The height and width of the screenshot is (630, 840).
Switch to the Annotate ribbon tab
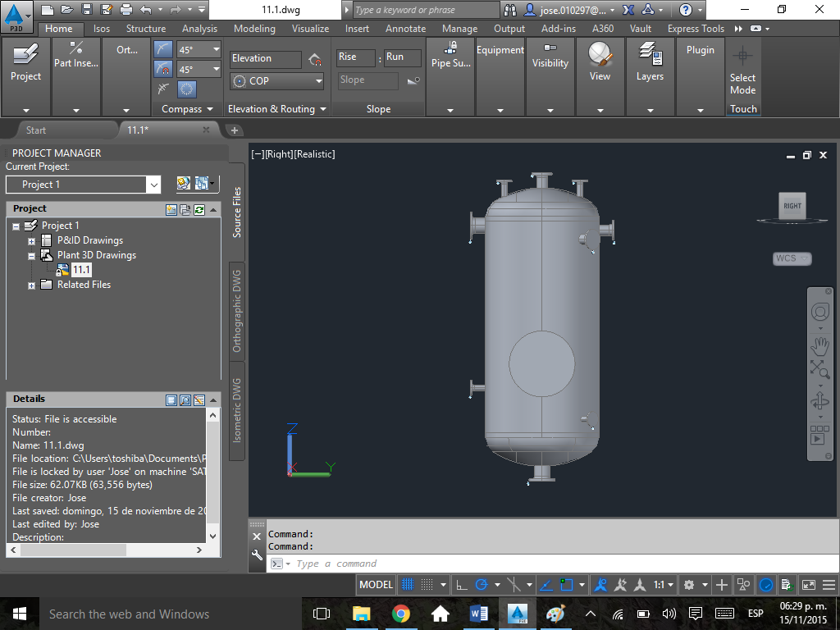pos(405,29)
